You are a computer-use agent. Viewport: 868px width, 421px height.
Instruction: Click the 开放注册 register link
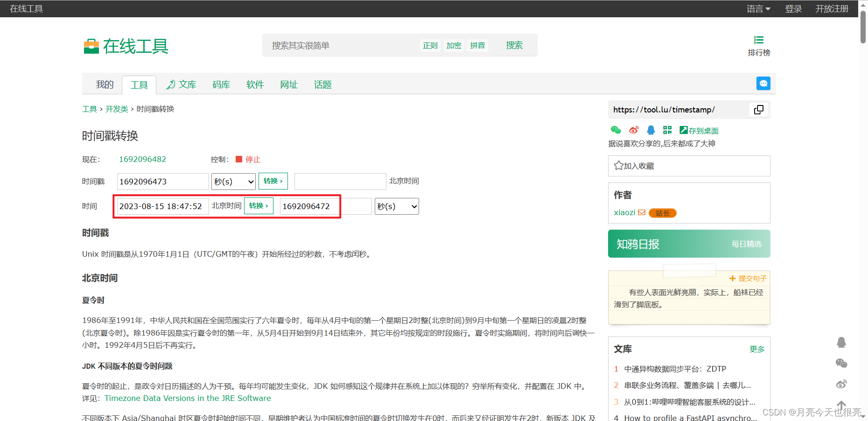(832, 9)
